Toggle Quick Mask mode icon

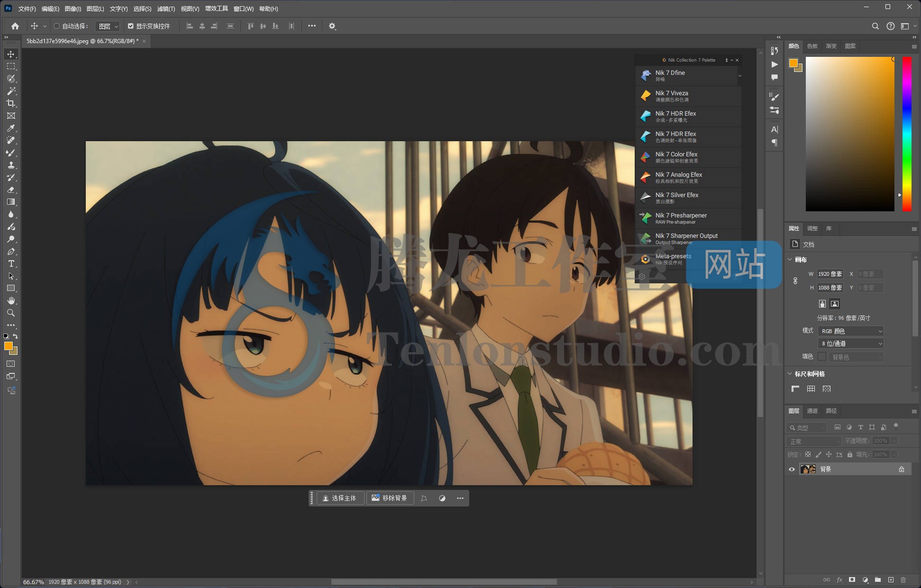coord(11,364)
